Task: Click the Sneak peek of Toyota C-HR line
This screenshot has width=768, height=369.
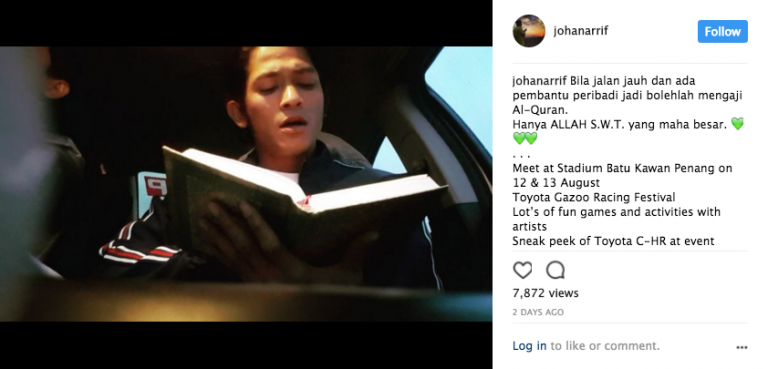Action: point(613,241)
